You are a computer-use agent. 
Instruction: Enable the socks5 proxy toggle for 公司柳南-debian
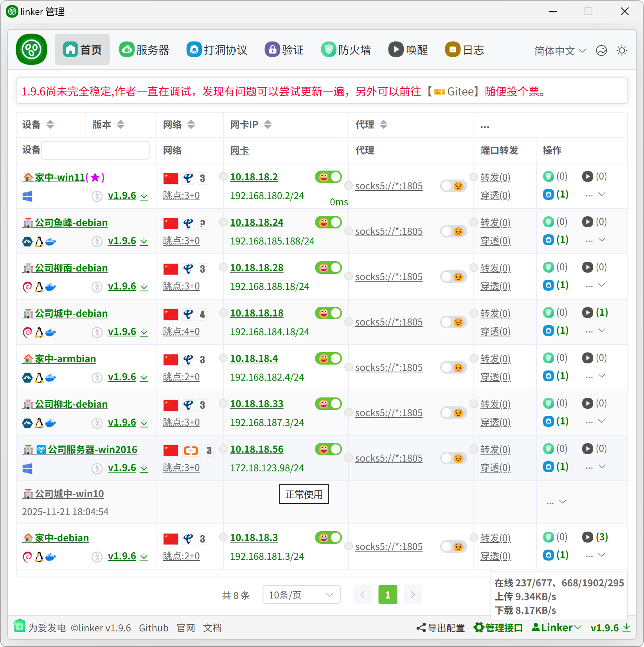(x=453, y=277)
